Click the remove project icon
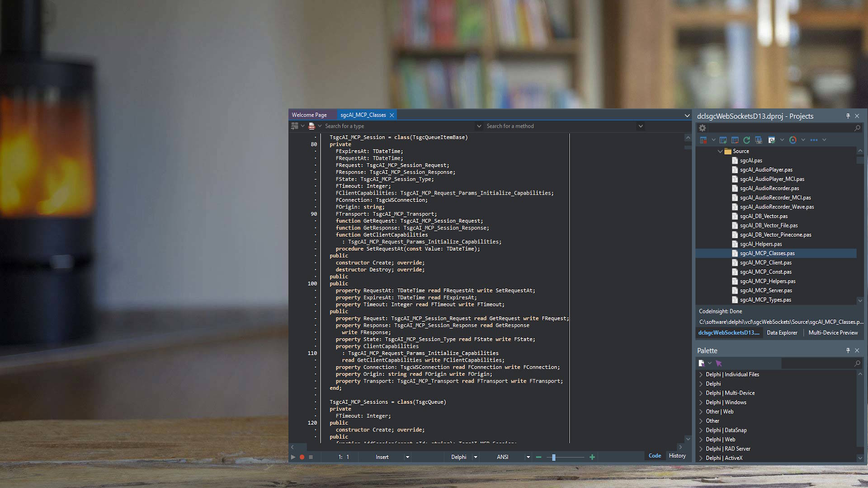This screenshot has height=488, width=868. (735, 140)
